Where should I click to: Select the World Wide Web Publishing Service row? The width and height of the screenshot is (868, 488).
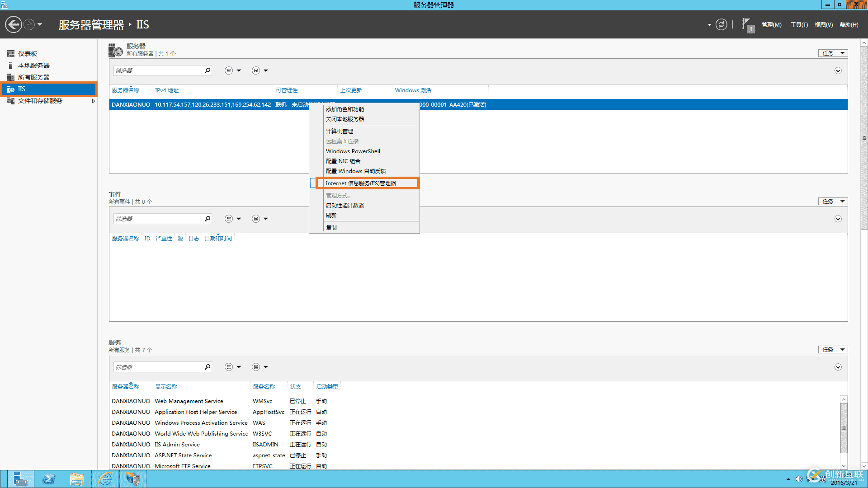pos(475,434)
